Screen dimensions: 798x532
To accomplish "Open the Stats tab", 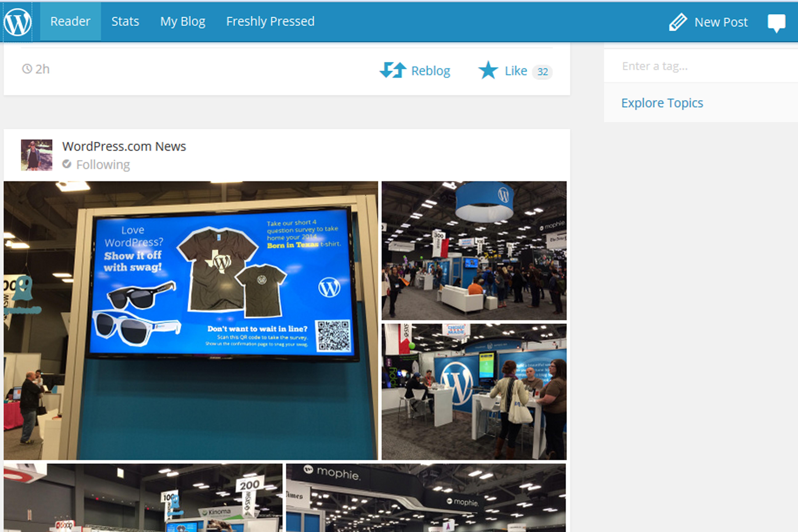I will click(125, 22).
